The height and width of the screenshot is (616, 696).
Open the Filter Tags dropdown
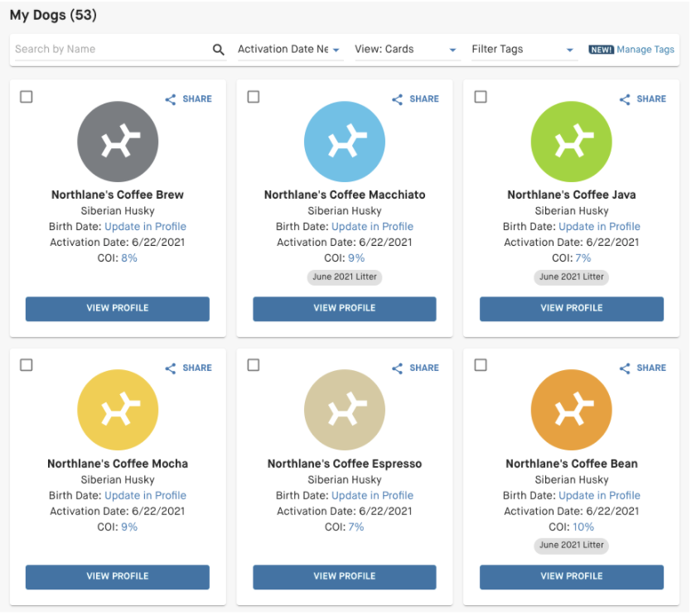(x=523, y=50)
